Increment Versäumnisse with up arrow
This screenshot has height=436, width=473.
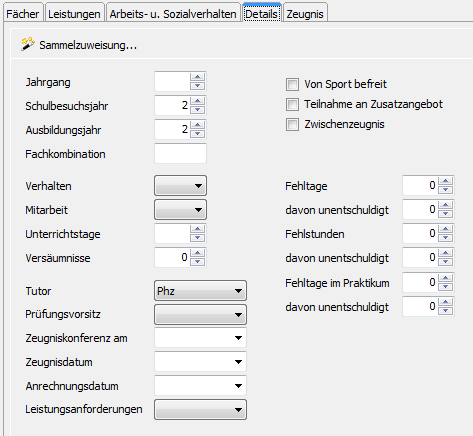pos(197,253)
